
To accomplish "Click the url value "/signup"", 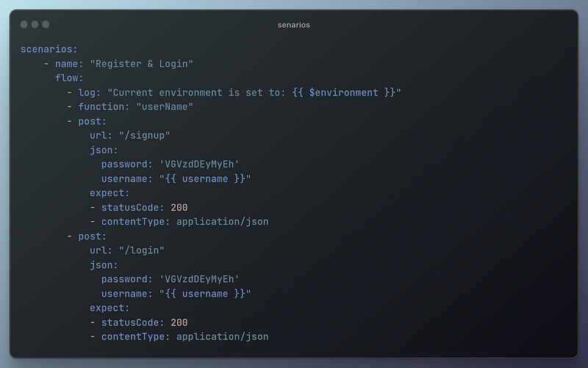I will (144, 135).
